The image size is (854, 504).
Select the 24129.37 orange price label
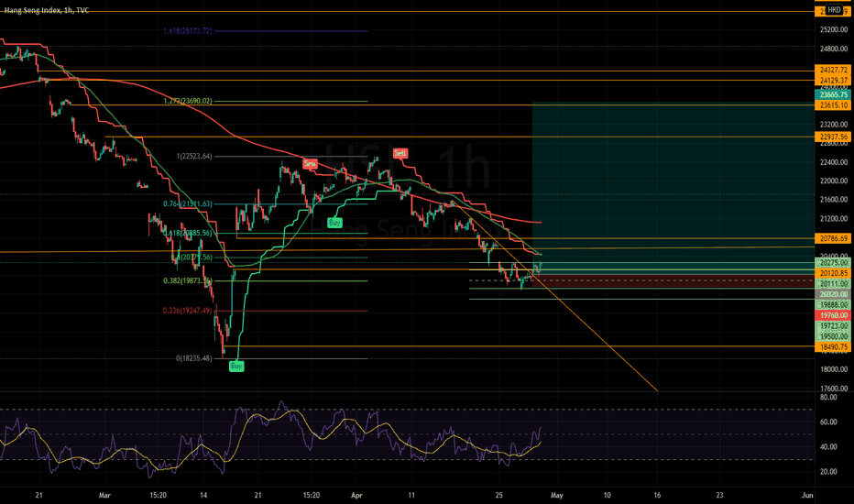833,80
